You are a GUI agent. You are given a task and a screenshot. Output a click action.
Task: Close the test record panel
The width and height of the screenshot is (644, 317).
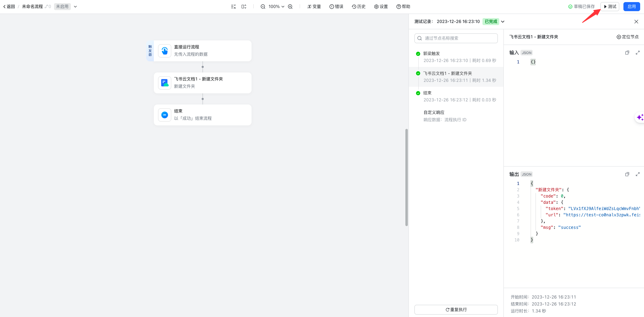click(636, 22)
